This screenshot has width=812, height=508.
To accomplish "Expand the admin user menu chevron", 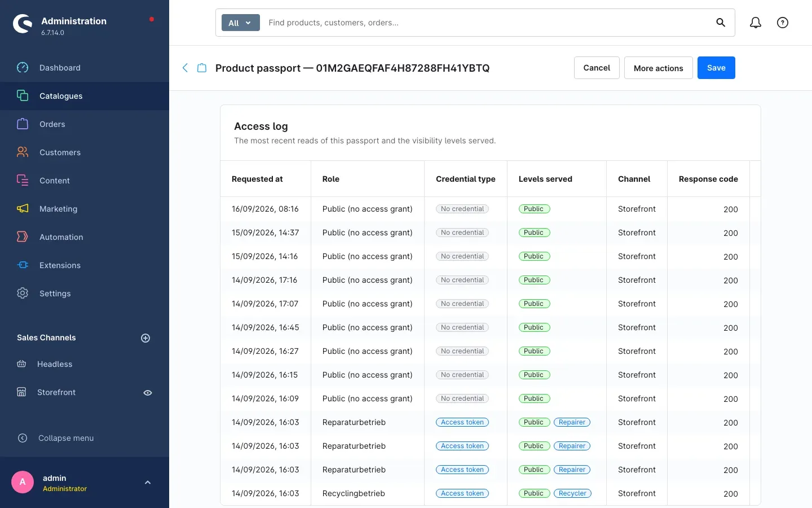I will pyautogui.click(x=148, y=483).
